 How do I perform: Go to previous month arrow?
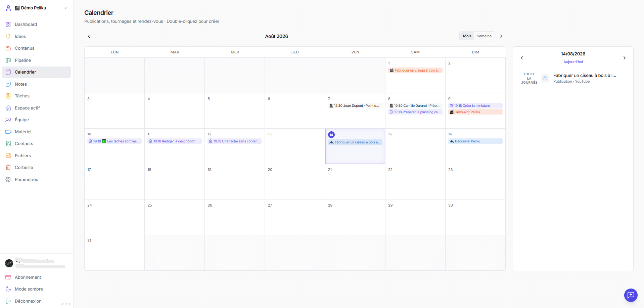click(89, 36)
